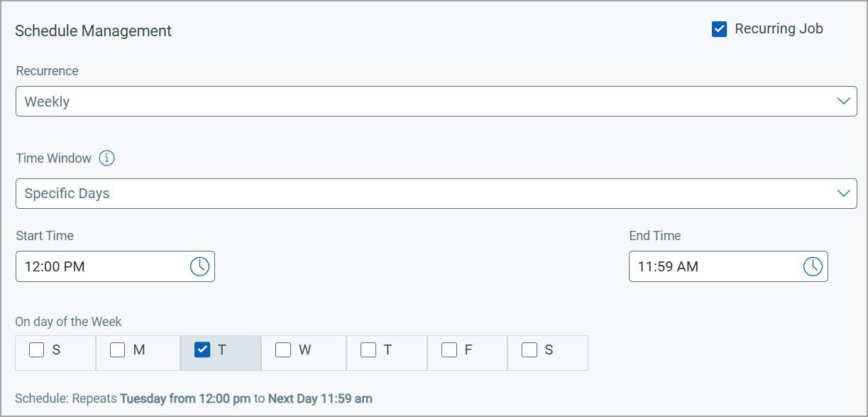The width and height of the screenshot is (868, 417).
Task: Check the Thursday checkbox
Action: [368, 350]
